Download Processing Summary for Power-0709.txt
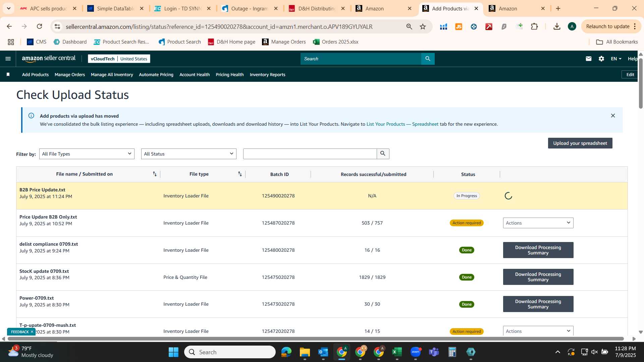Image resolution: width=644 pixels, height=362 pixels. [x=538, y=304]
